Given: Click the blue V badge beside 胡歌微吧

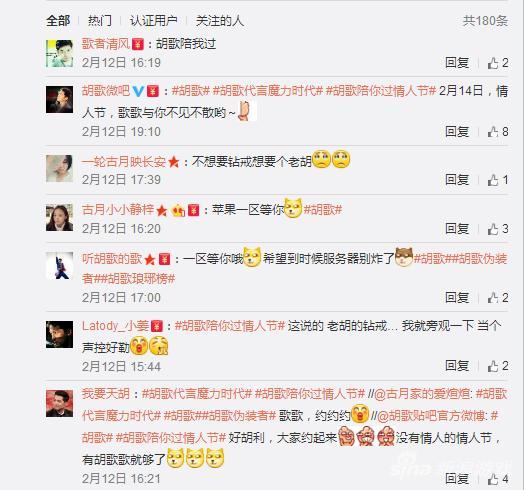Looking at the screenshot, I should 138,91.
